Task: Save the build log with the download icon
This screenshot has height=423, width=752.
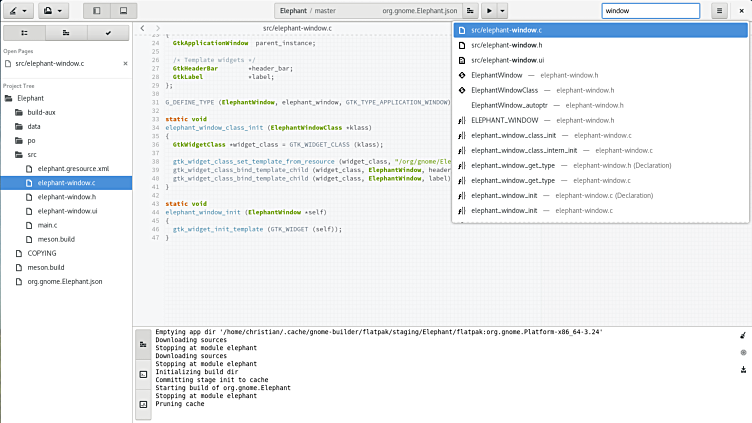Action: [x=743, y=369]
